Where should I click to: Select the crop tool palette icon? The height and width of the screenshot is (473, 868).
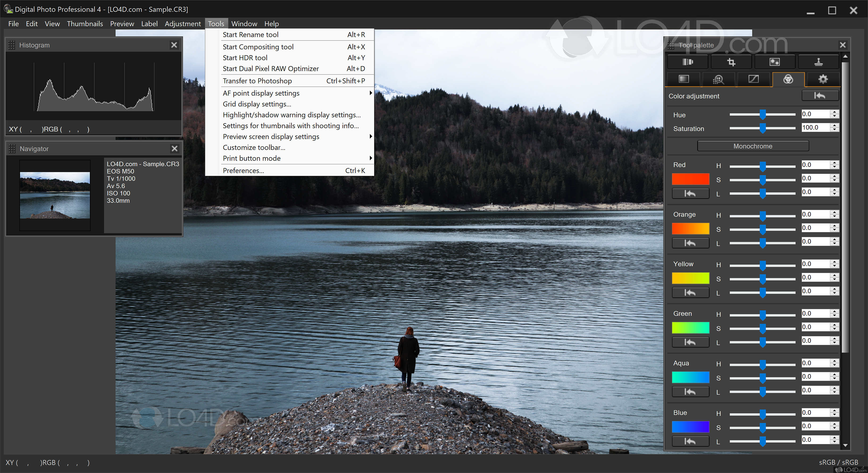[x=731, y=62]
